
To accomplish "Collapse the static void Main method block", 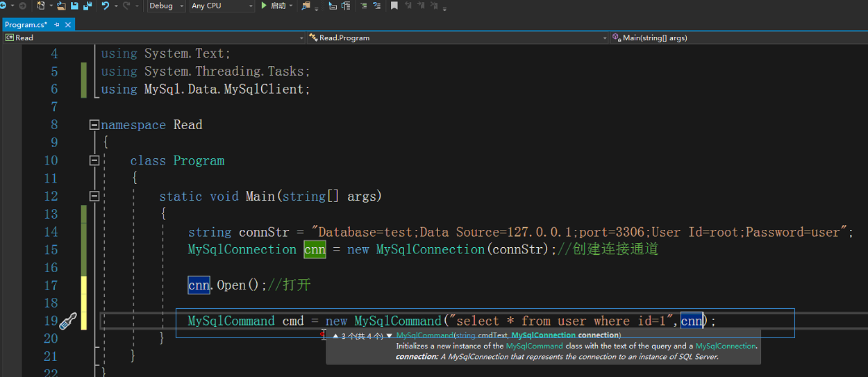I will pos(94,196).
